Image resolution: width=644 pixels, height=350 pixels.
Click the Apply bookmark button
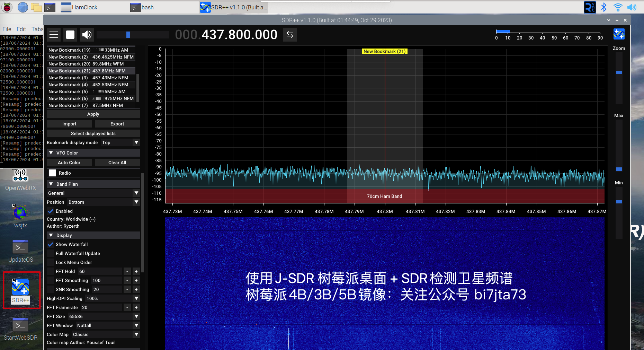(93, 114)
